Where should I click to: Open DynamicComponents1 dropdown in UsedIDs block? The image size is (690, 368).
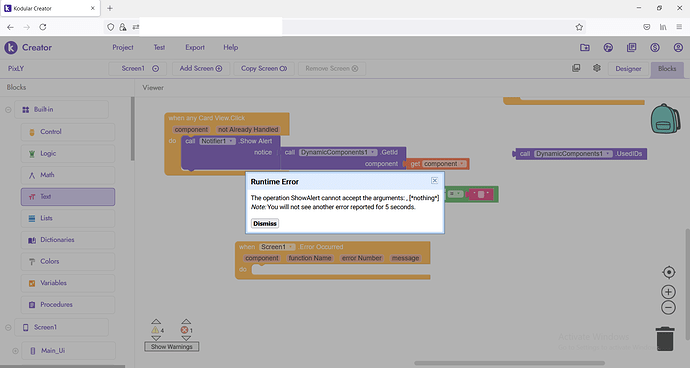[x=573, y=154]
